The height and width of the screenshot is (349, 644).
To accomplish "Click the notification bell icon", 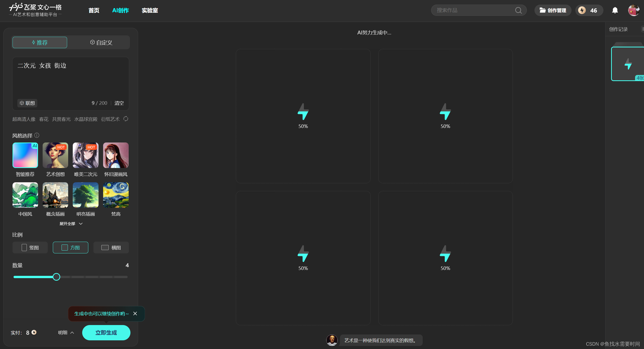I will click(x=615, y=10).
